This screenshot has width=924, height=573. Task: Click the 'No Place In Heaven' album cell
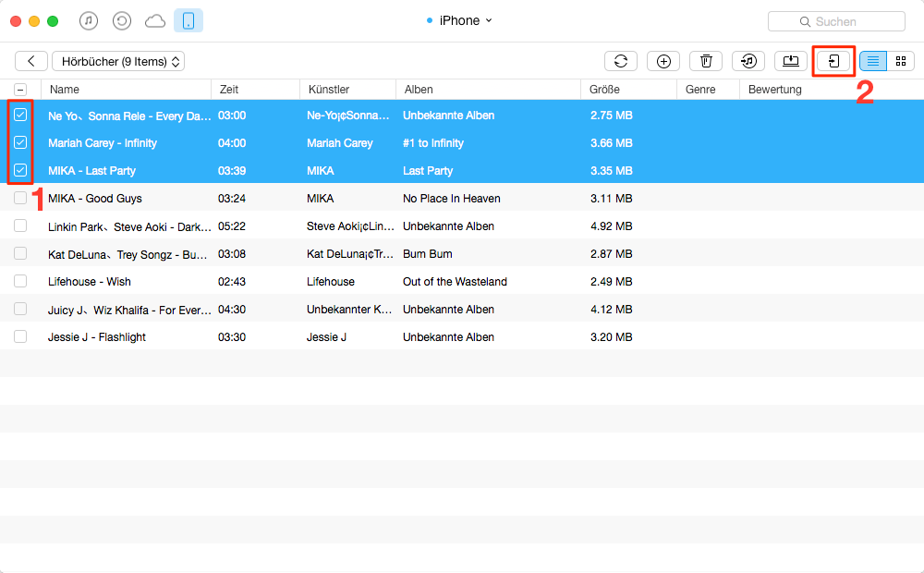tap(452, 199)
